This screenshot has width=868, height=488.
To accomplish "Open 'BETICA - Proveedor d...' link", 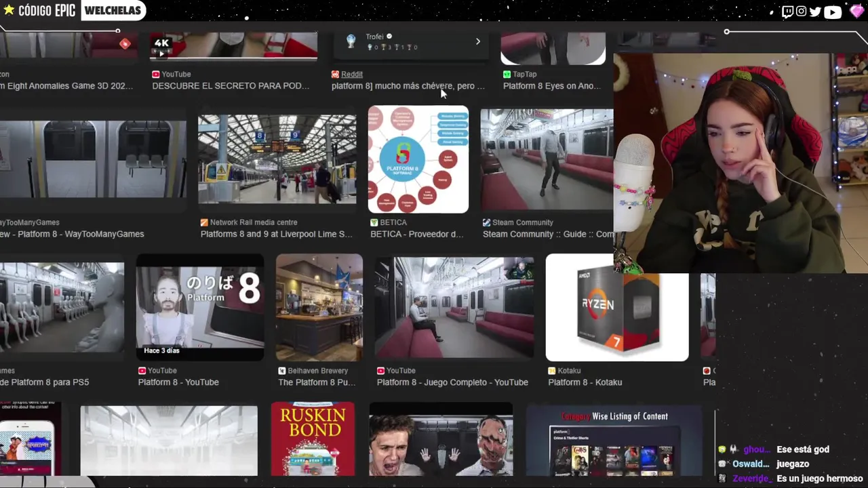I will pos(417,234).
